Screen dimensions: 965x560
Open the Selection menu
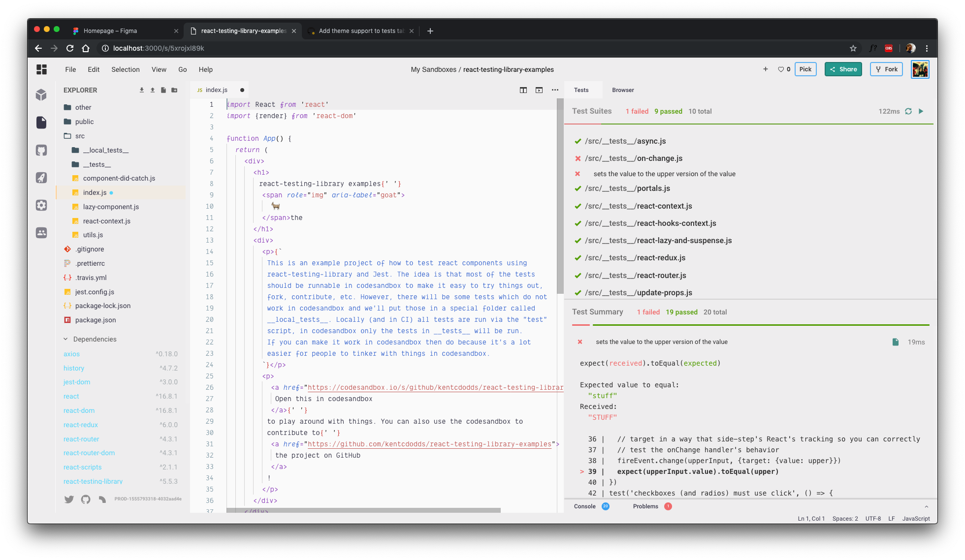point(125,69)
